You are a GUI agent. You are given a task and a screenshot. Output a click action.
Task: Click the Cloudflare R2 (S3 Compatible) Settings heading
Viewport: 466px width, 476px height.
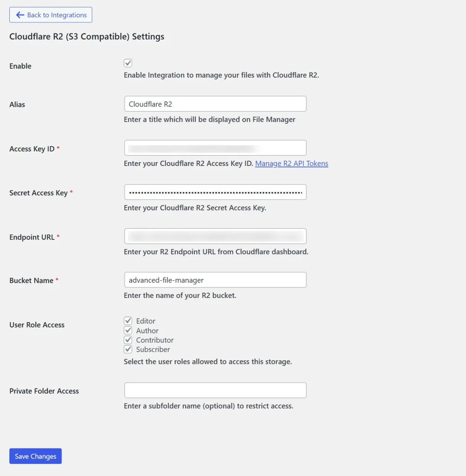click(87, 36)
